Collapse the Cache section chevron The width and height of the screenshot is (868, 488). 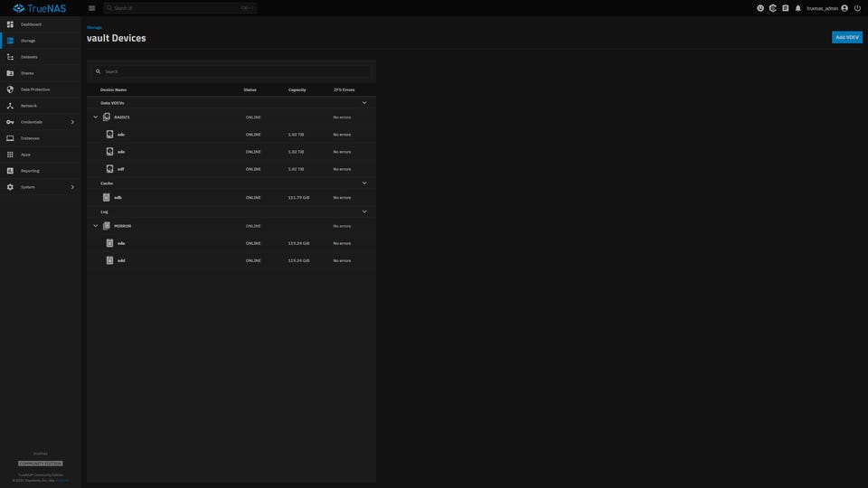click(x=364, y=183)
